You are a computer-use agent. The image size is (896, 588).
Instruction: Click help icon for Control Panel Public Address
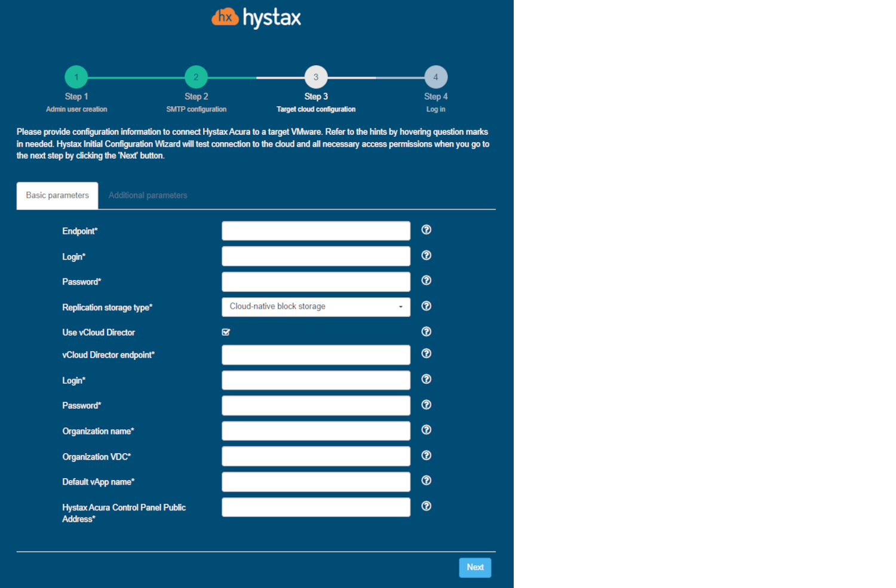426,506
